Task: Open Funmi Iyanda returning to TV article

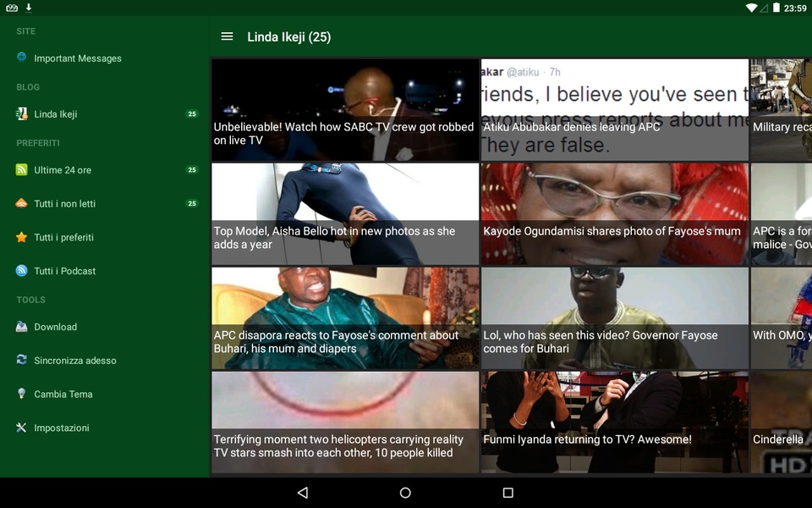Action: (615, 422)
